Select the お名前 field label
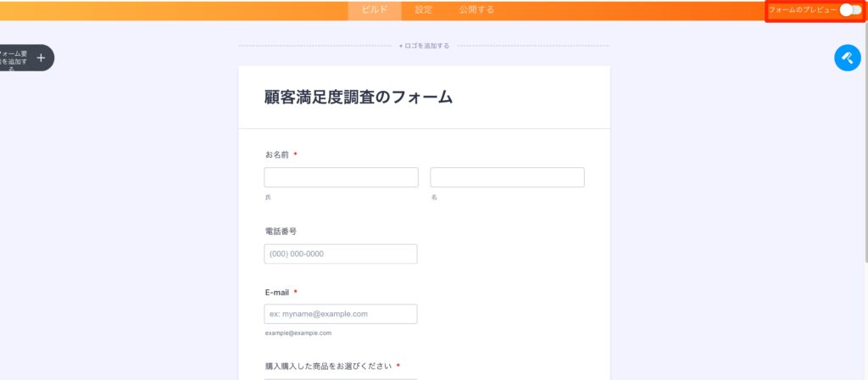The width and height of the screenshot is (868, 380). (x=277, y=154)
